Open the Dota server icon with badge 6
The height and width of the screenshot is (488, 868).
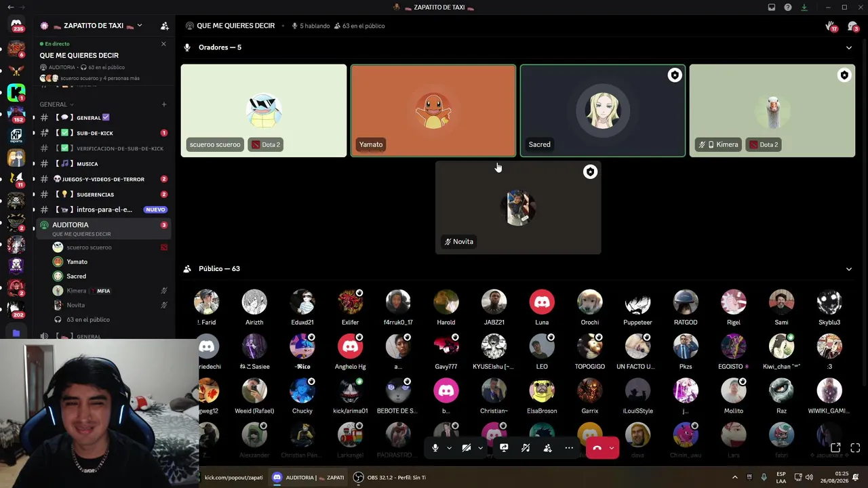(16, 48)
